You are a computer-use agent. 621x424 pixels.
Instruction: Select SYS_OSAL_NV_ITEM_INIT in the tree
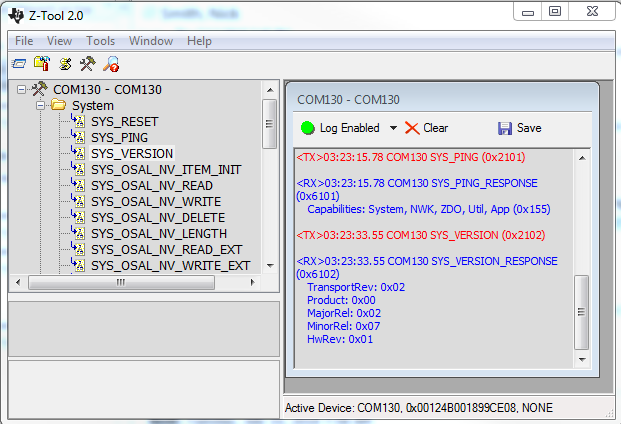tap(166, 169)
